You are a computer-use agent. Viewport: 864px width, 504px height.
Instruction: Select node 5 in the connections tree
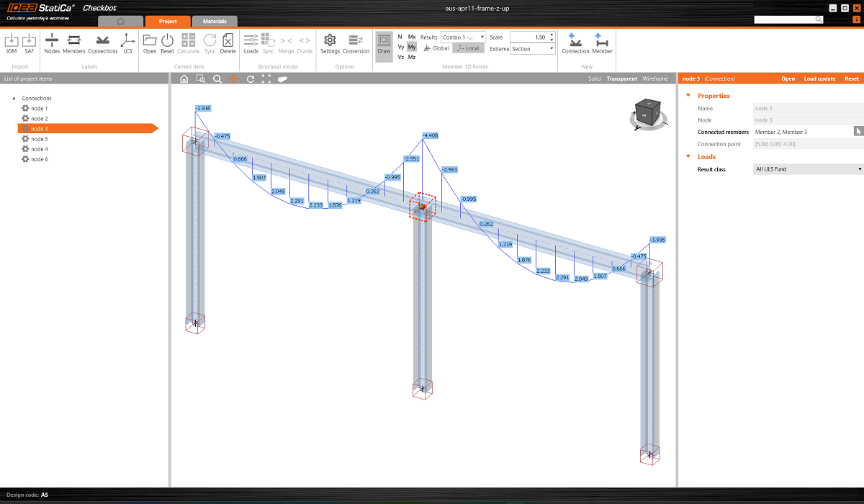click(x=40, y=139)
